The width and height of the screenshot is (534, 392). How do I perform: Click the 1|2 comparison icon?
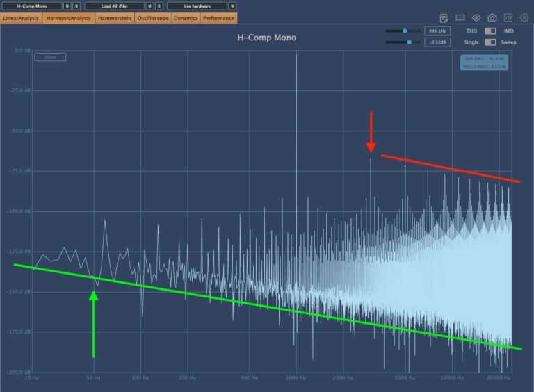508,18
